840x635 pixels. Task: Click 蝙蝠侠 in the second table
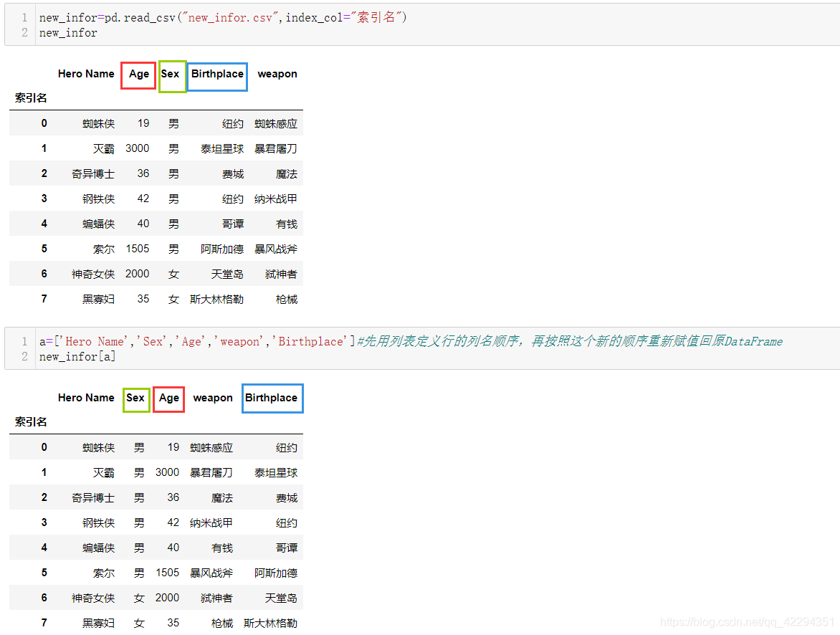[99, 548]
